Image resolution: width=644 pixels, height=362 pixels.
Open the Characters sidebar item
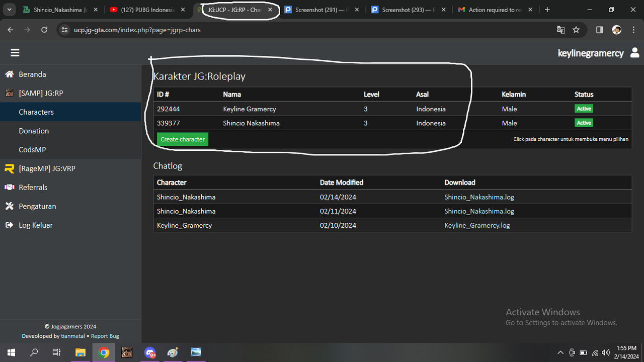pos(70,112)
